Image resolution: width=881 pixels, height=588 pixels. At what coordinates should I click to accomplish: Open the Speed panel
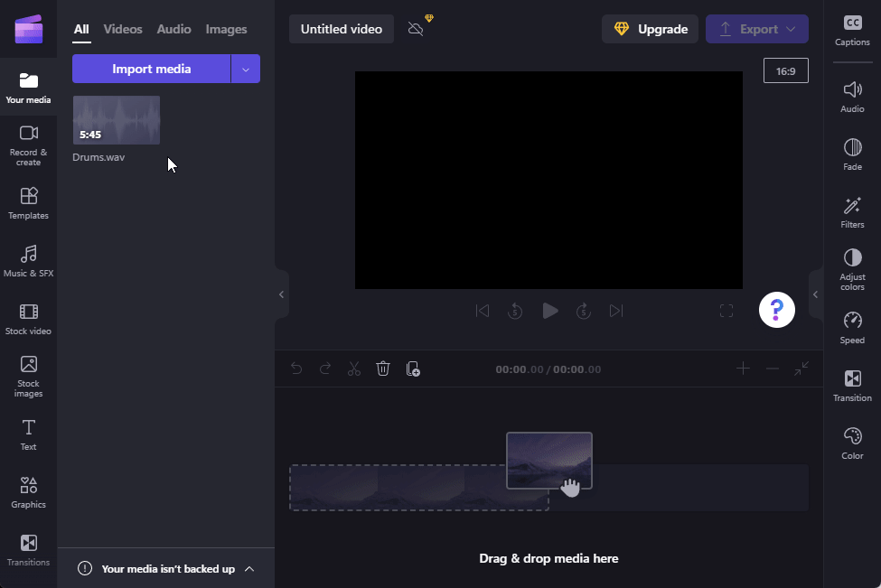(852, 327)
